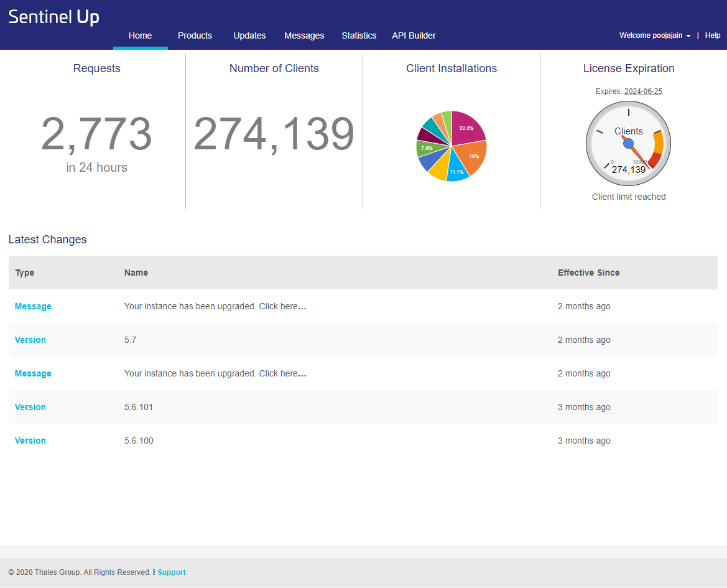727x588 pixels.
Task: Click the Effective Since column header
Action: 588,273
